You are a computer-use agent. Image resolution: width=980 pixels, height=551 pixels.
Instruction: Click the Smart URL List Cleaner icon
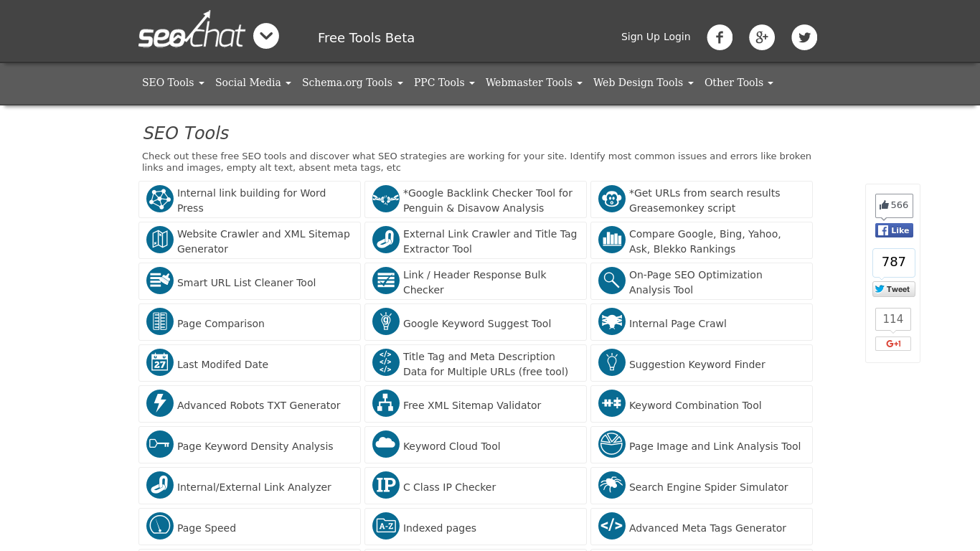[x=160, y=281]
